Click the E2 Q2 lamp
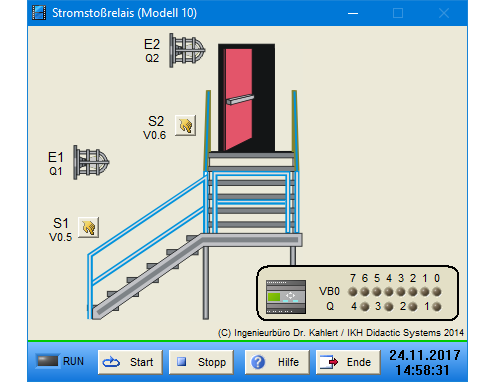The width and height of the screenshot is (497, 382). (x=187, y=50)
